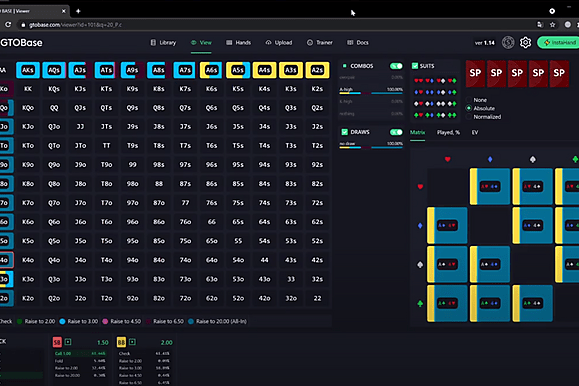Toggle the DRAWS switch
The width and height of the screenshot is (579, 386).
tap(396, 132)
